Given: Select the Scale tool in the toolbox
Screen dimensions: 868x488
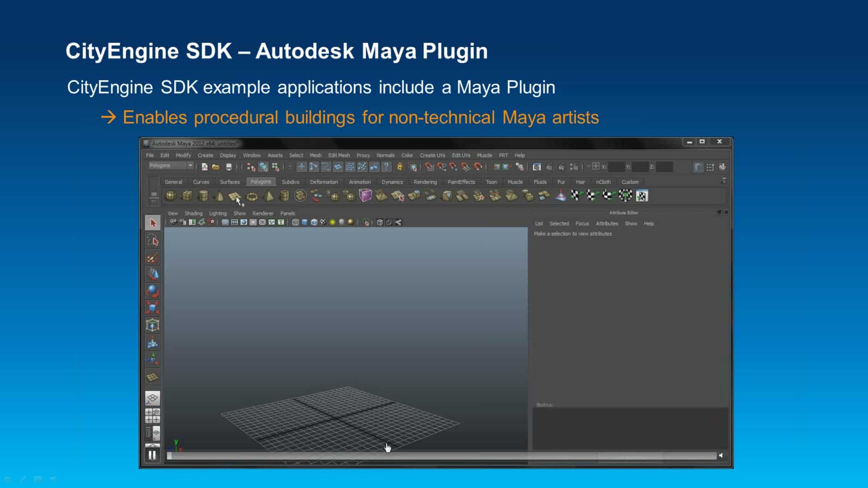Looking at the screenshot, I should coord(152,308).
